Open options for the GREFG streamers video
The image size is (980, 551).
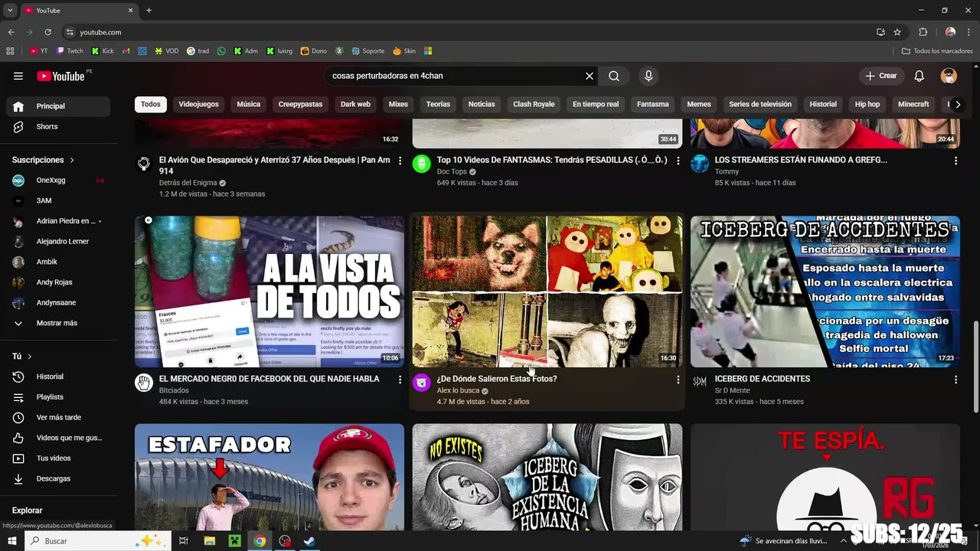click(x=955, y=161)
